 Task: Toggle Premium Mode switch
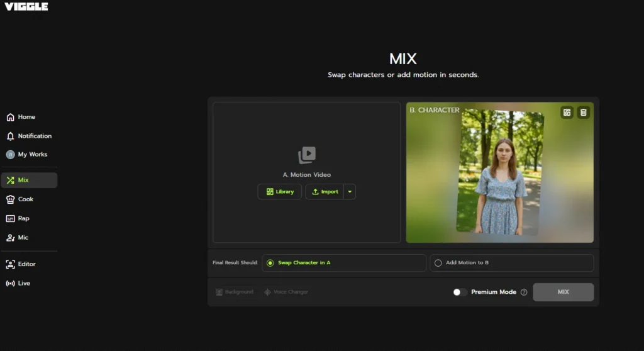click(460, 292)
